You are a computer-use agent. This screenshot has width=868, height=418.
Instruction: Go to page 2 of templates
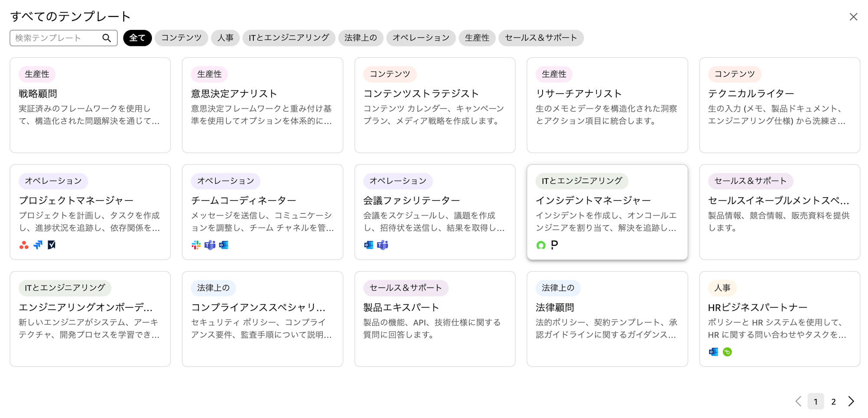click(x=833, y=402)
